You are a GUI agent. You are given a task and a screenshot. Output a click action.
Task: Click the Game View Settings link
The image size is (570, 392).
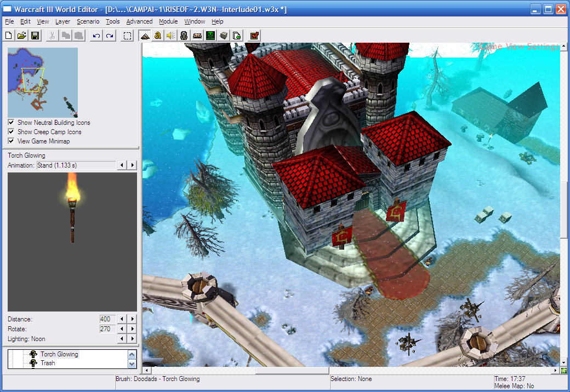(x=519, y=46)
